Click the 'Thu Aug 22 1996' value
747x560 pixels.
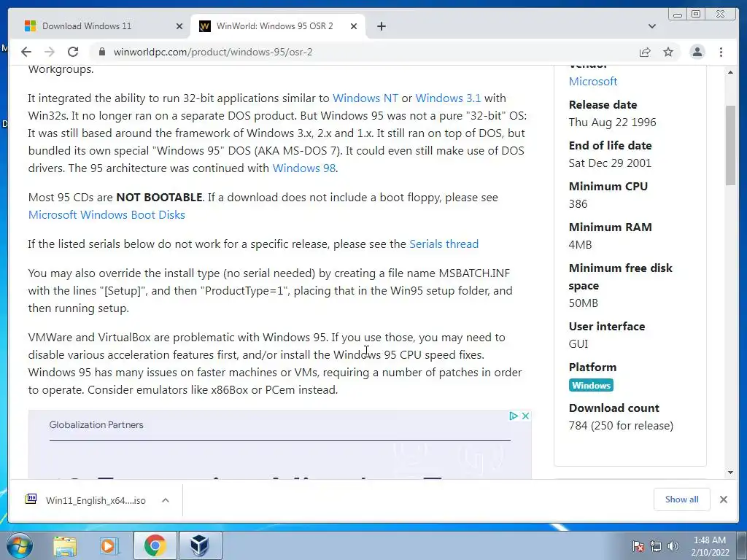(612, 122)
